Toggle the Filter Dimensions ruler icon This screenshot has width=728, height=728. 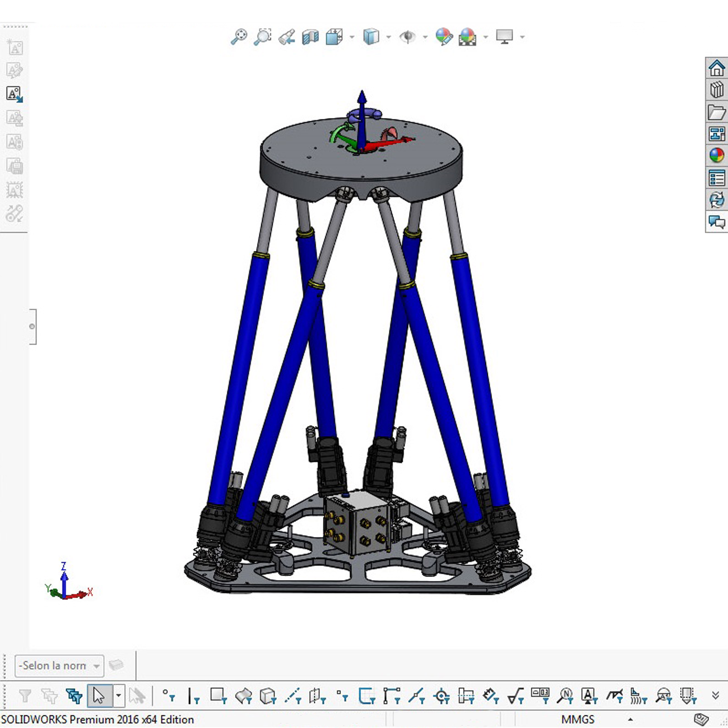[491, 696]
